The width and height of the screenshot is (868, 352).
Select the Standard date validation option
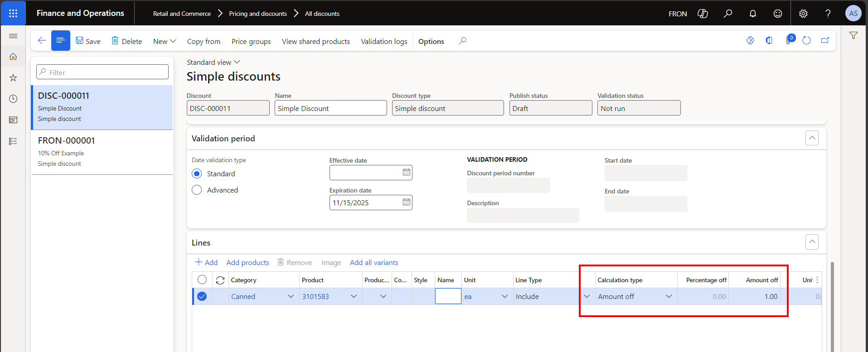[x=197, y=174]
